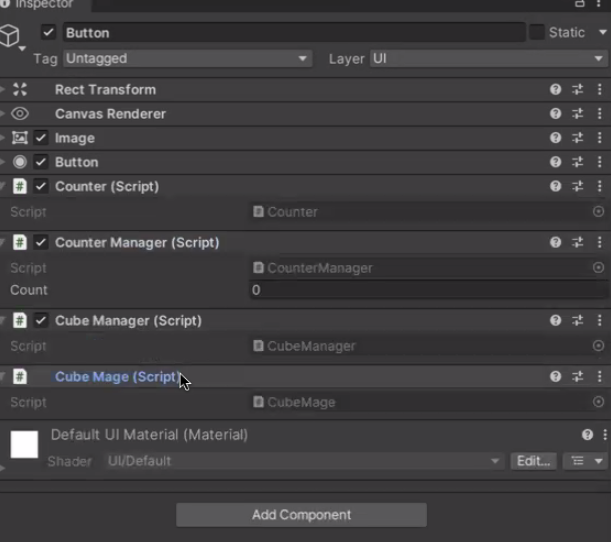This screenshot has height=542, width=611.
Task: Collapse the Counter (Script) component foldout
Action: click(x=3, y=186)
